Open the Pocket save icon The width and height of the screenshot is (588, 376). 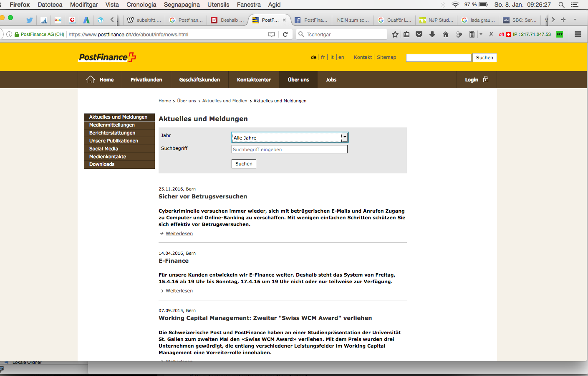point(419,34)
